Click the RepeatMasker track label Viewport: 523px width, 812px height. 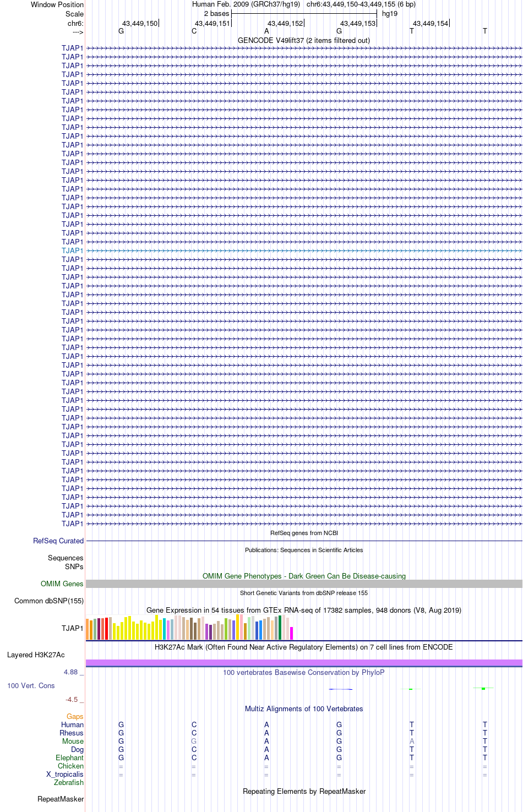[61, 799]
